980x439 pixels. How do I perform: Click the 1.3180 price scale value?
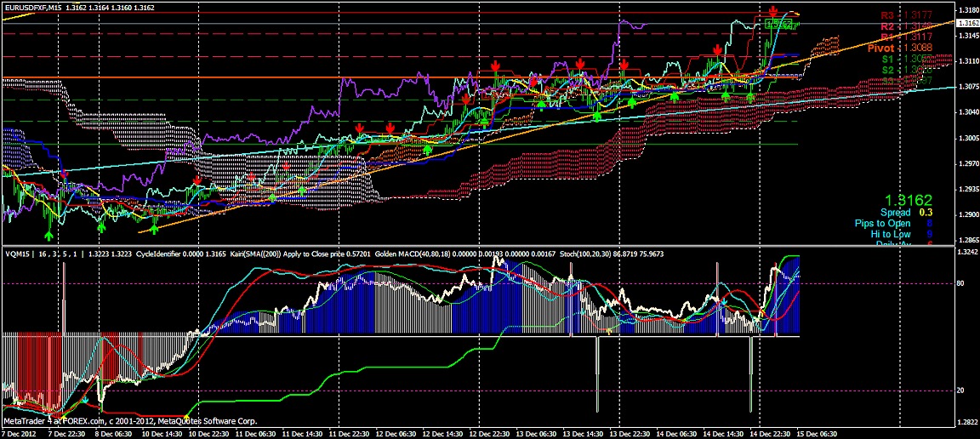968,10
